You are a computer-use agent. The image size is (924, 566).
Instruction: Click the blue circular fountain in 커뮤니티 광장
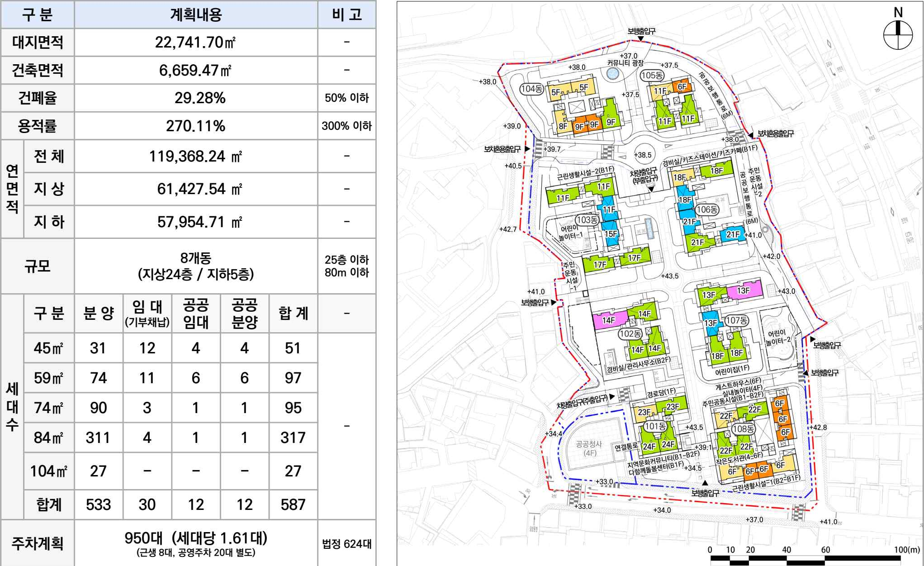click(612, 73)
